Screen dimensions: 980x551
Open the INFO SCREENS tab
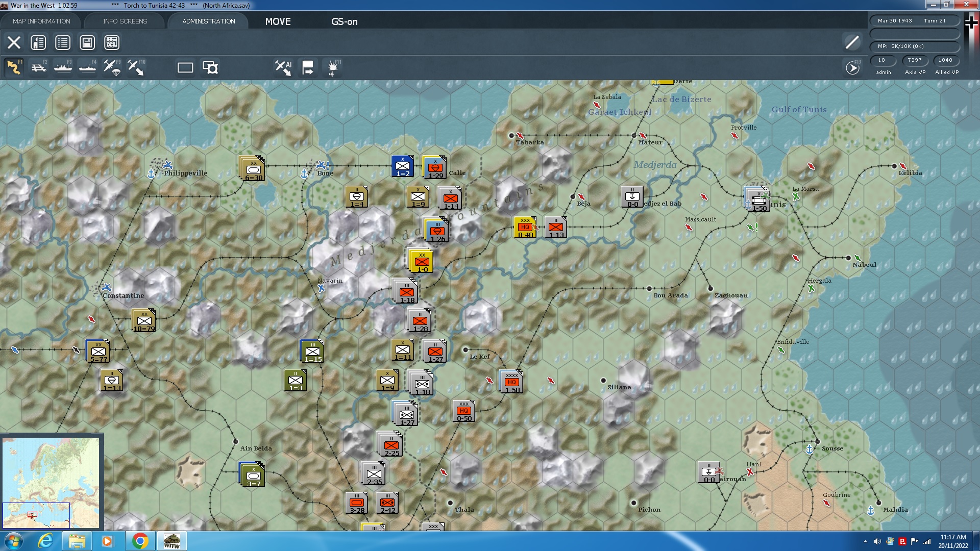point(125,21)
